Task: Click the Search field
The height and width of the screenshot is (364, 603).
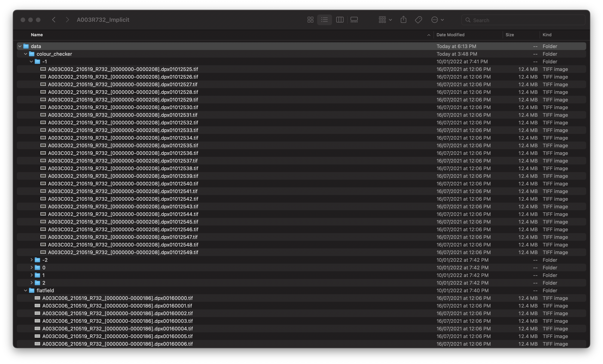Action: coord(524,20)
